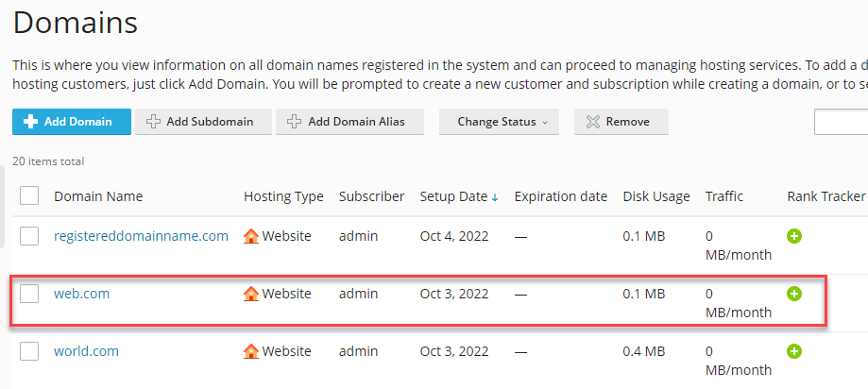This screenshot has height=389, width=868.
Task: Open the Change Status dropdown
Action: 499,122
